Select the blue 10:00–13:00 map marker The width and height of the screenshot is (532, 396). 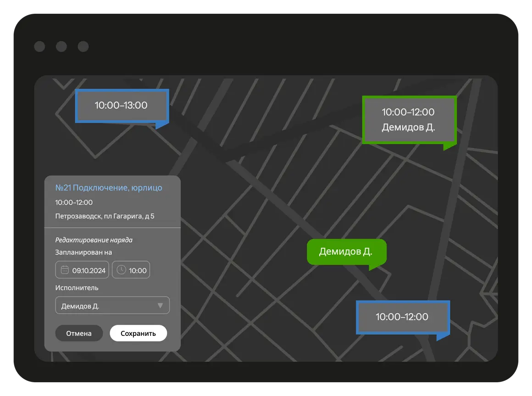coord(122,106)
